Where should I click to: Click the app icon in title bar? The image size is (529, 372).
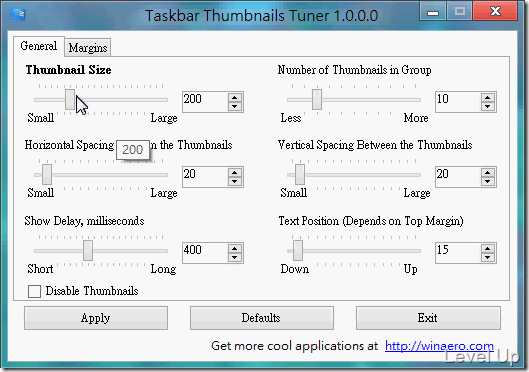tap(18, 15)
